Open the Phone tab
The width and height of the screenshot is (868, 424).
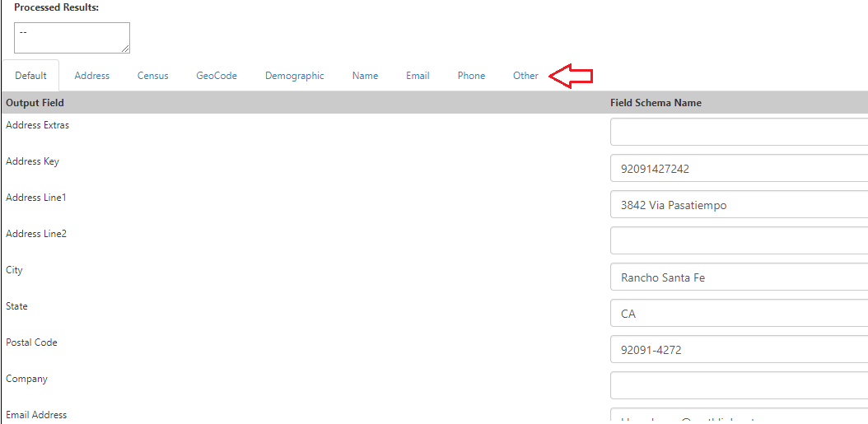pyautogui.click(x=471, y=76)
